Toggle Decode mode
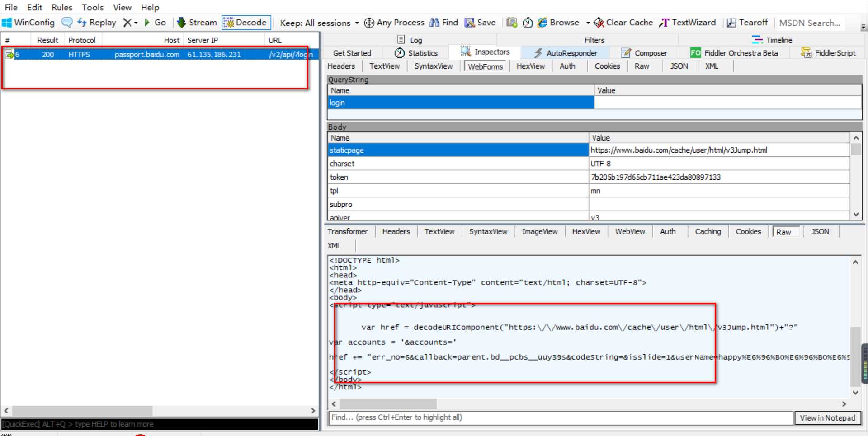 [245, 22]
